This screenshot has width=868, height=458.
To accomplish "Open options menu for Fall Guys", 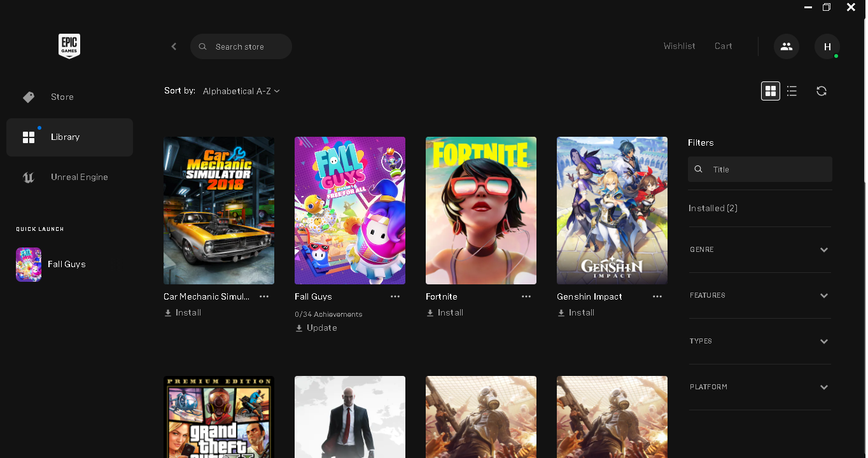I will (x=395, y=296).
